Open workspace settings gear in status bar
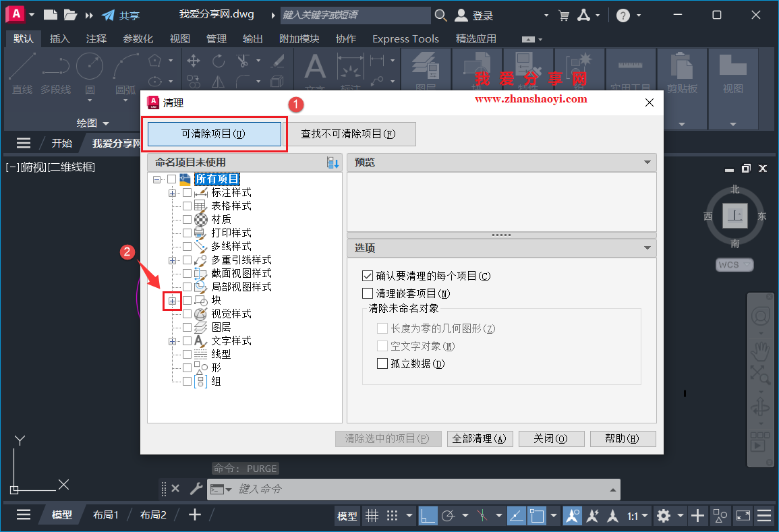Image resolution: width=779 pixels, height=532 pixels. 663,516
